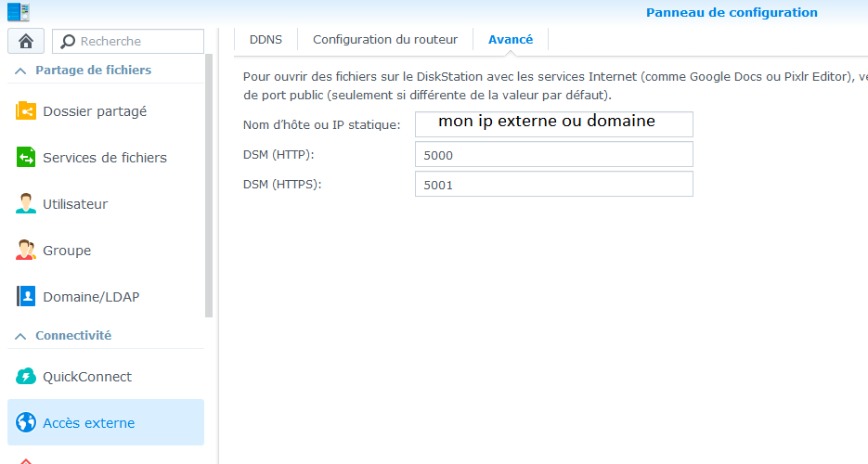Click the "DSM (HTTPS):" label

click(x=282, y=184)
